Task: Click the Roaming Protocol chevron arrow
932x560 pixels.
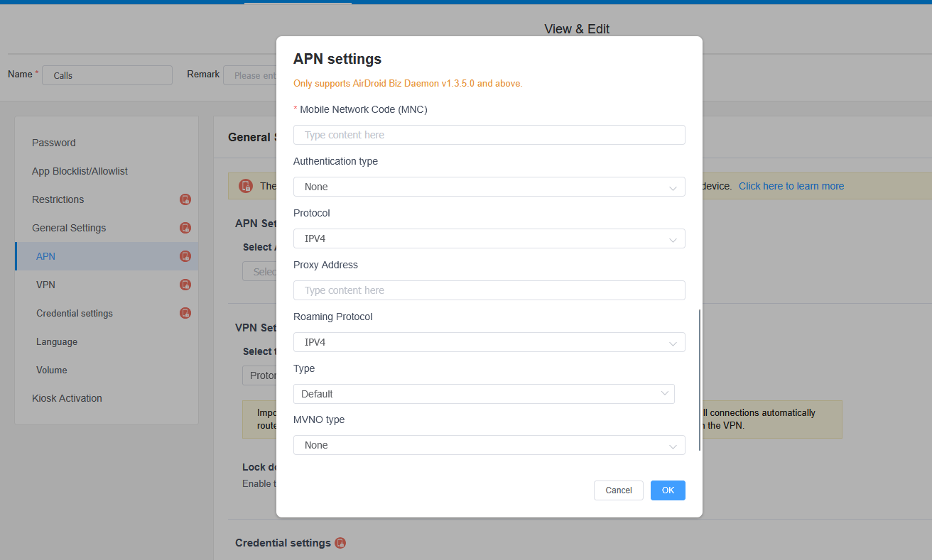Action: (x=673, y=343)
